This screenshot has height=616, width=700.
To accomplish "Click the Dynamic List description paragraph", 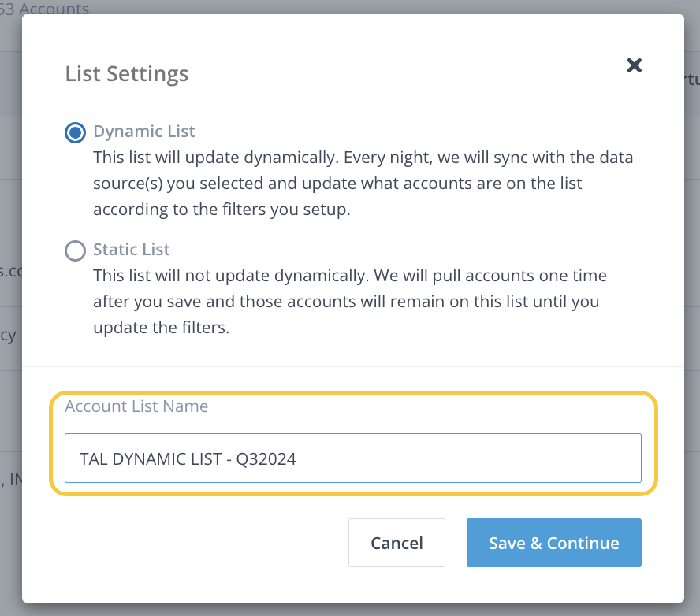I will click(x=363, y=184).
